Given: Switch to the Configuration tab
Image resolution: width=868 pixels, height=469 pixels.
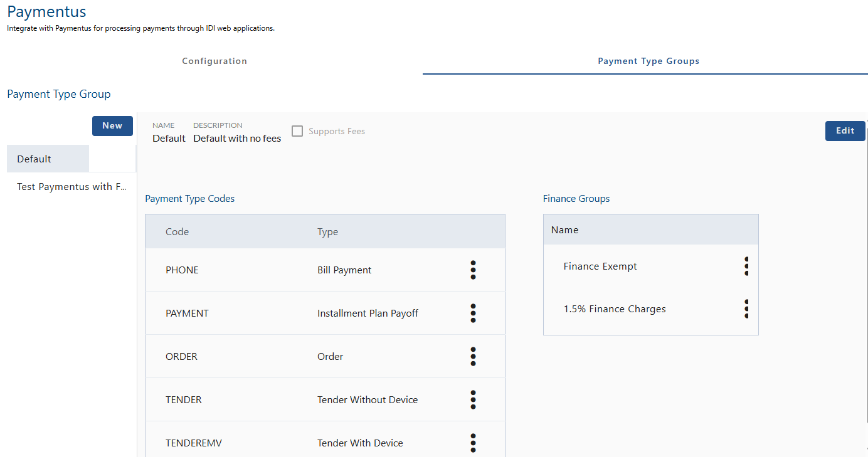Looking at the screenshot, I should pos(214,61).
